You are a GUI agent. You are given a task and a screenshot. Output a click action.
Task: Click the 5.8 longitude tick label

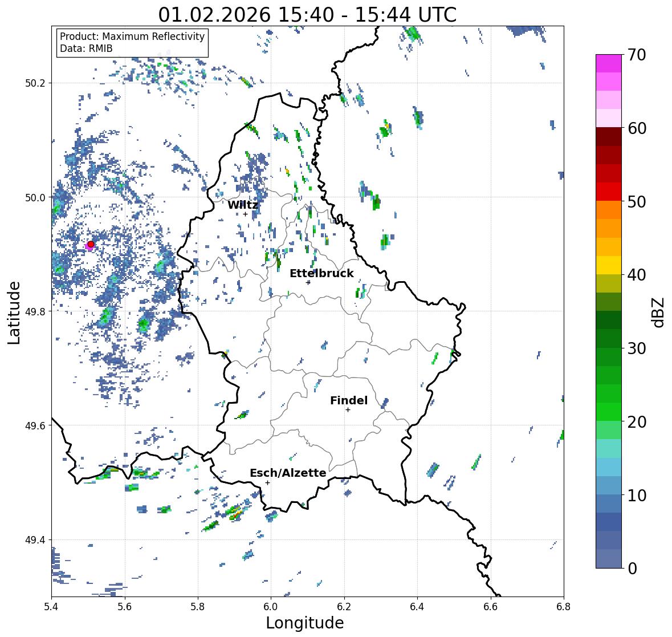[x=198, y=607]
